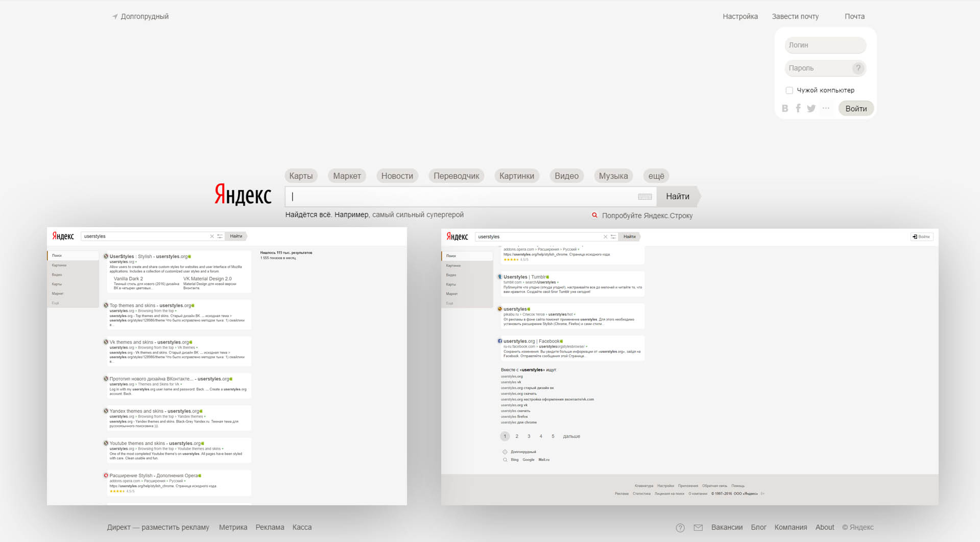980x542 pixels.
Task: Switch to Новости above the main search box
Action: (397, 176)
